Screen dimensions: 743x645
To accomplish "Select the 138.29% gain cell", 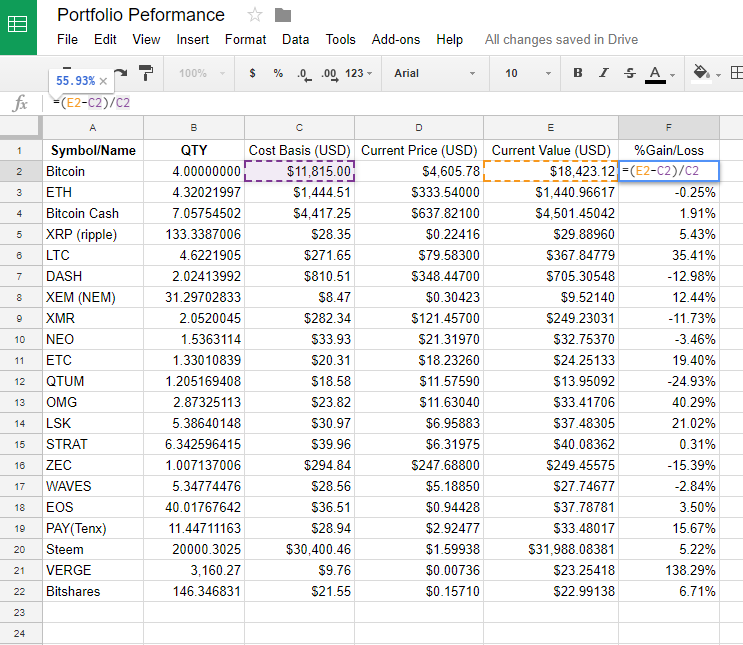I will [x=669, y=570].
